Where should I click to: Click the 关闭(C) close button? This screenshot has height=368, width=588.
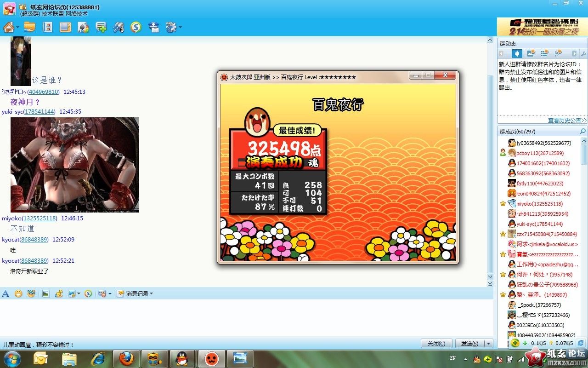(436, 344)
